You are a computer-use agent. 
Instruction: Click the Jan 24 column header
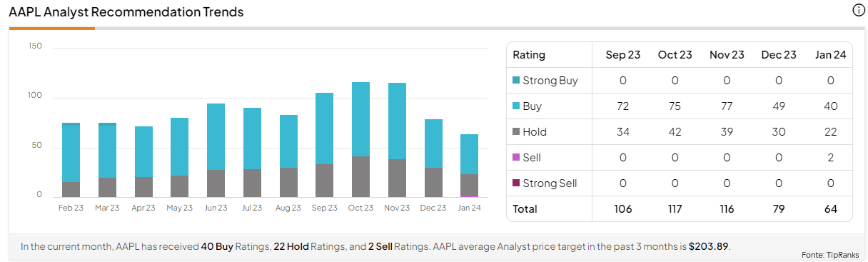[x=830, y=55]
